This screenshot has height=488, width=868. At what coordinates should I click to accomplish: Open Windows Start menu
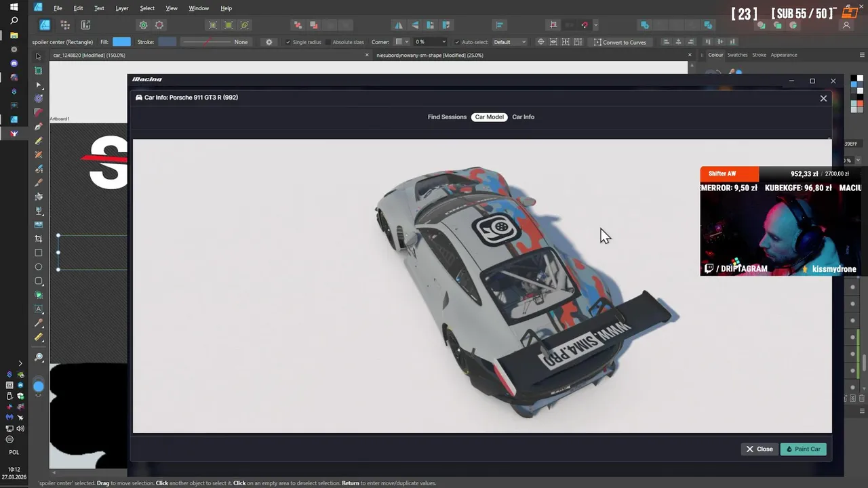tap(14, 7)
